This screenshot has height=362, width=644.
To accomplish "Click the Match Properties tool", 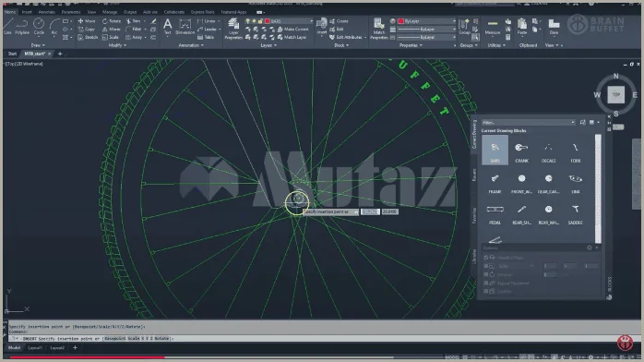I will coord(378,29).
